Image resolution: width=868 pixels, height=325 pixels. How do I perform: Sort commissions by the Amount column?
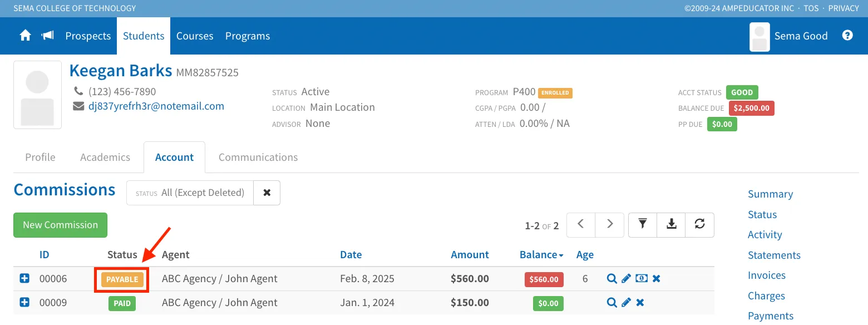click(470, 255)
